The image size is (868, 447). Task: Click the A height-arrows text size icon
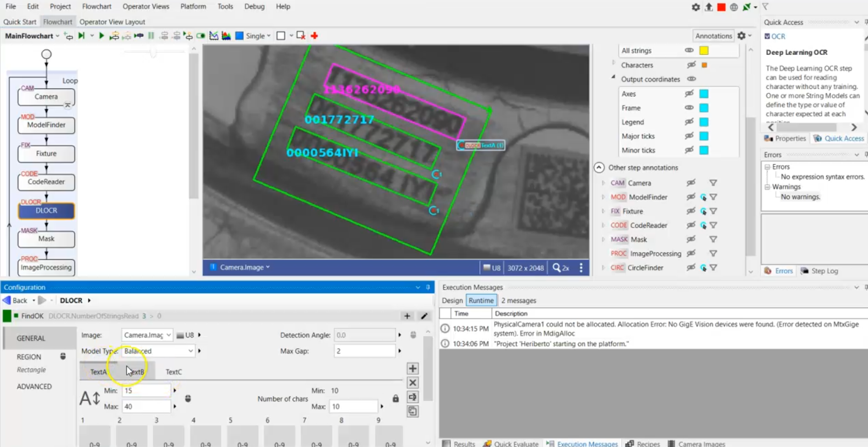point(90,399)
